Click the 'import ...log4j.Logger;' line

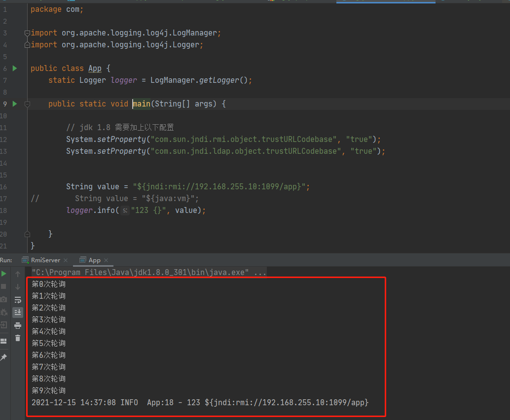pyautogui.click(x=117, y=45)
